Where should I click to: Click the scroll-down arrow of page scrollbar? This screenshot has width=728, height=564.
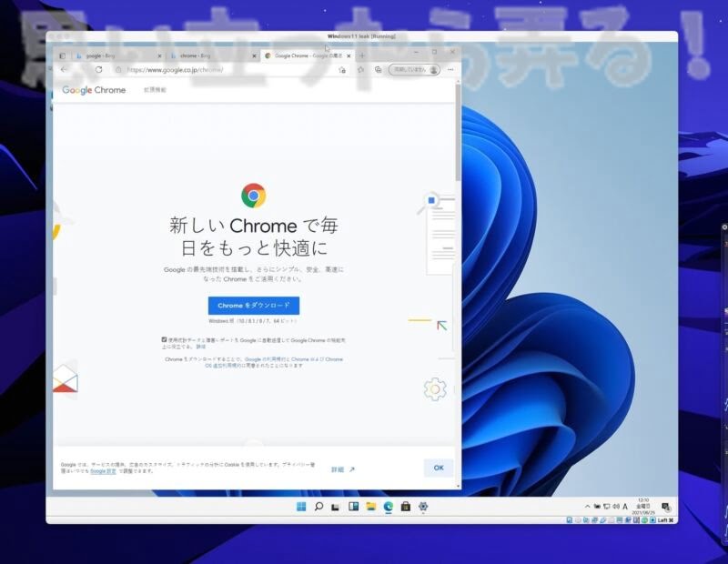(x=459, y=486)
